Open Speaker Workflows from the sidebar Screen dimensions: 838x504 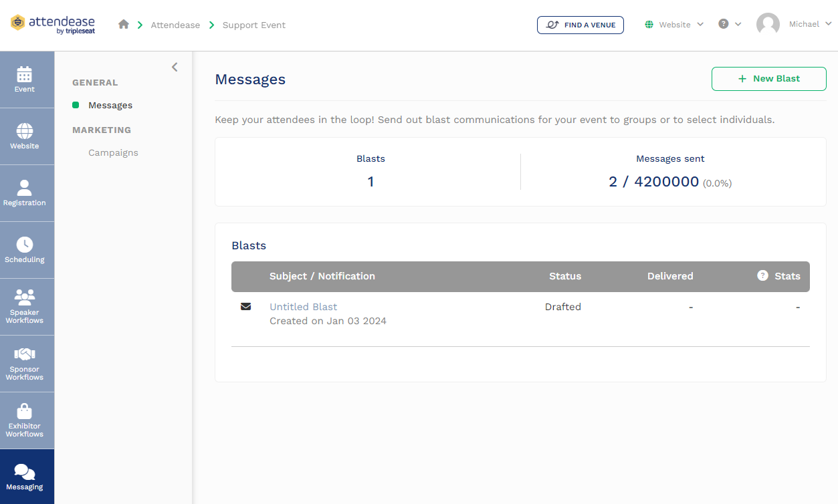[24, 297]
